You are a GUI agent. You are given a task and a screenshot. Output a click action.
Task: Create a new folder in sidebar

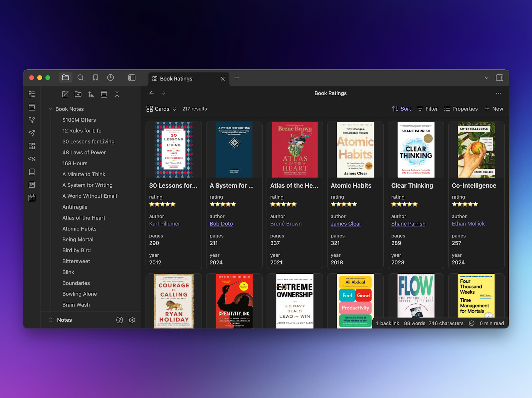pos(78,94)
